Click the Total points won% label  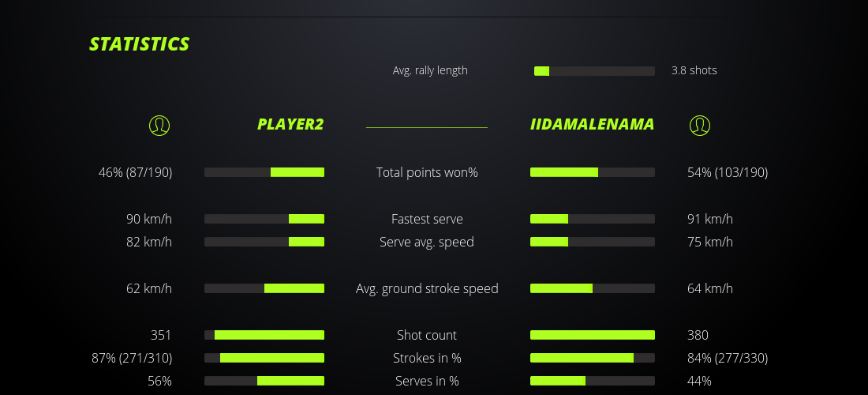click(x=427, y=172)
